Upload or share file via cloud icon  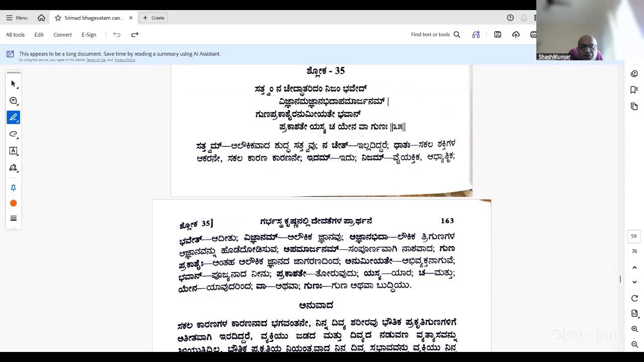point(516,35)
